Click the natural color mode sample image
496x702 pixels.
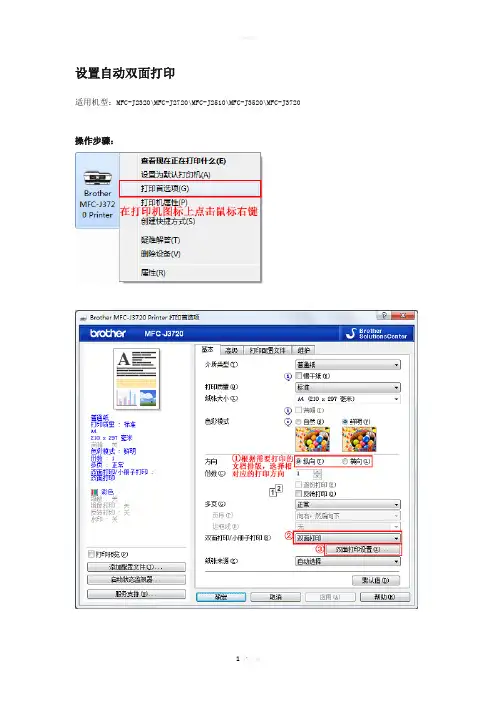tap(313, 439)
